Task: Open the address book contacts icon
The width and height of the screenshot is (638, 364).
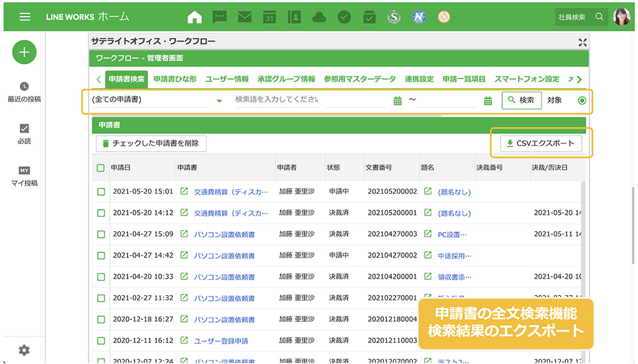Action: click(x=294, y=17)
